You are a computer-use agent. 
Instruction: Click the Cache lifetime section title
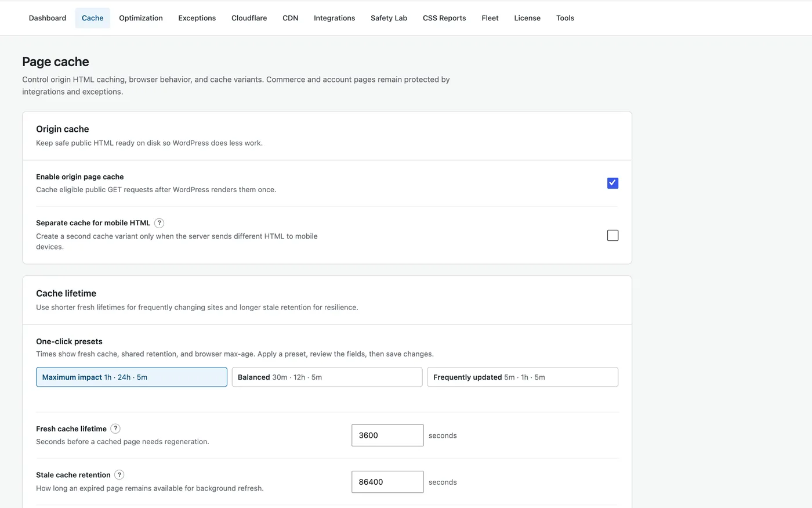[66, 293]
